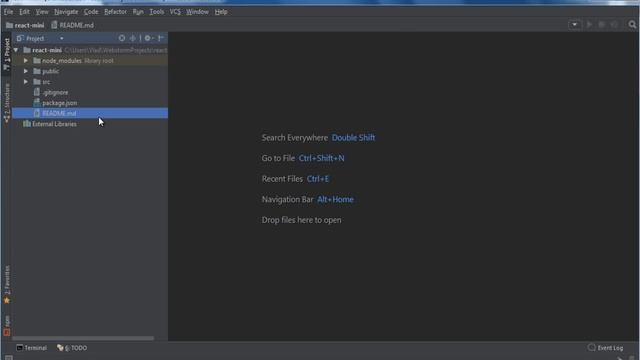Open the Tools menu

(x=157, y=12)
